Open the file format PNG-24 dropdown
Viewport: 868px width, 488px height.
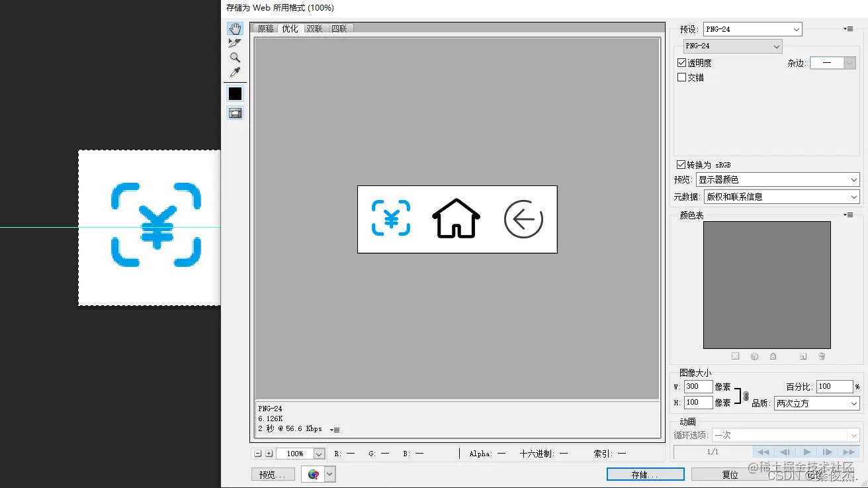[x=732, y=46]
